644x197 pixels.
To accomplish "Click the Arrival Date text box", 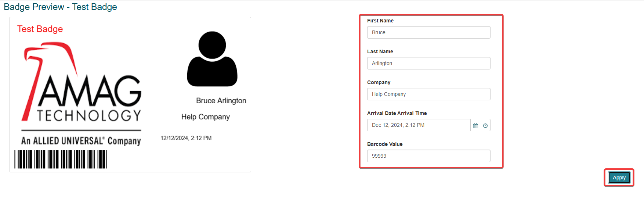I will tap(419, 125).
